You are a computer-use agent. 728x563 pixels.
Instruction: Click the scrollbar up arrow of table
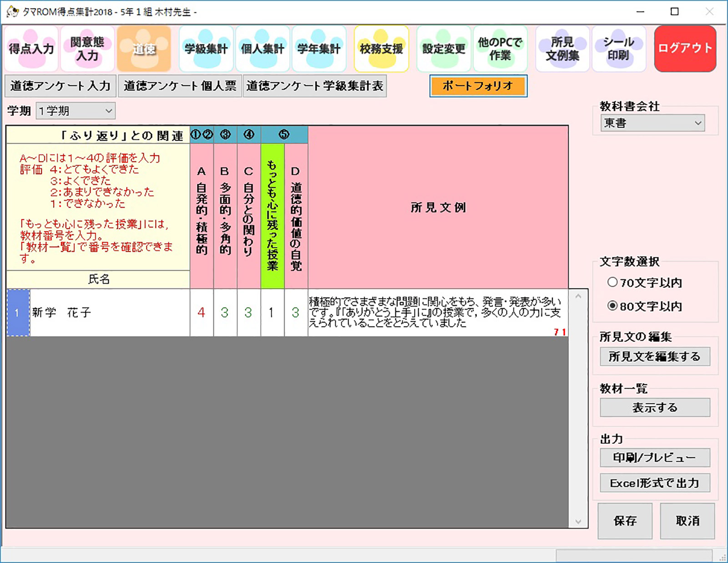tap(578, 297)
